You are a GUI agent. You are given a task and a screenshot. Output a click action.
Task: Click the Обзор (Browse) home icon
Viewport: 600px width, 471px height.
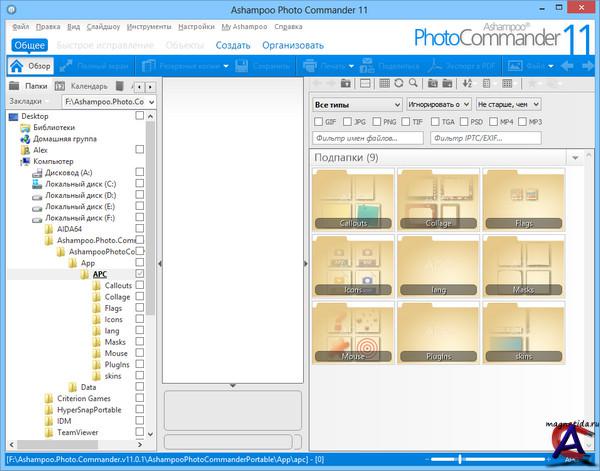click(18, 66)
